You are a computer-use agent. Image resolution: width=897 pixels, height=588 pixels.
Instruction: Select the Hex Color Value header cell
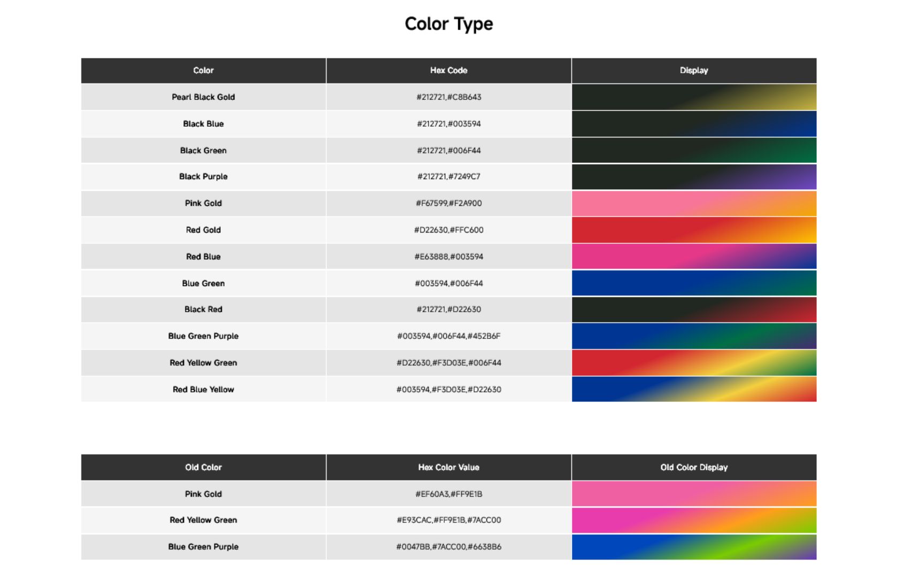coord(448,467)
